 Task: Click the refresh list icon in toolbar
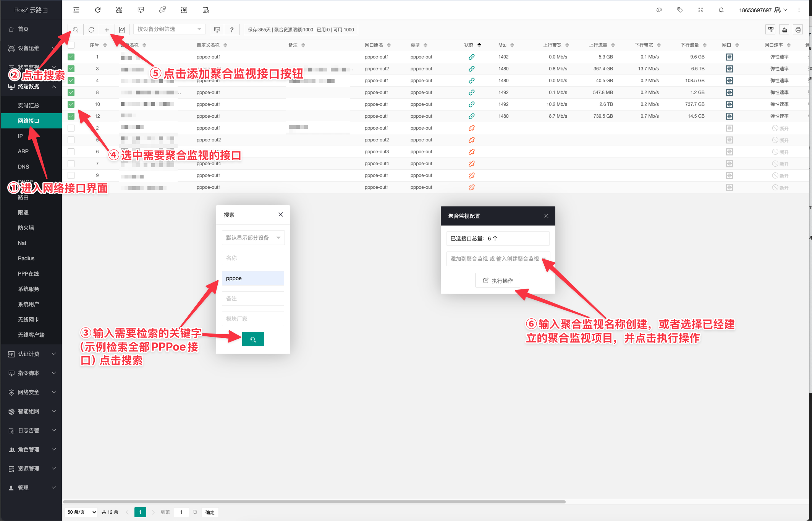pos(91,29)
